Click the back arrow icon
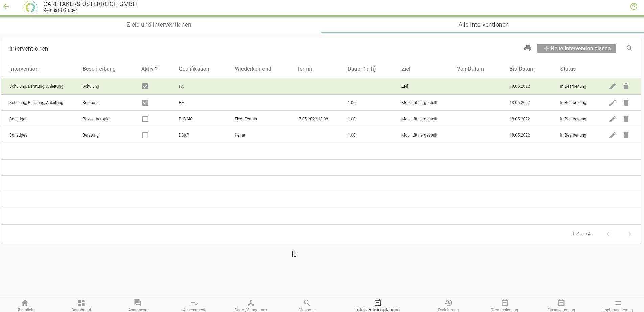 coord(6,6)
